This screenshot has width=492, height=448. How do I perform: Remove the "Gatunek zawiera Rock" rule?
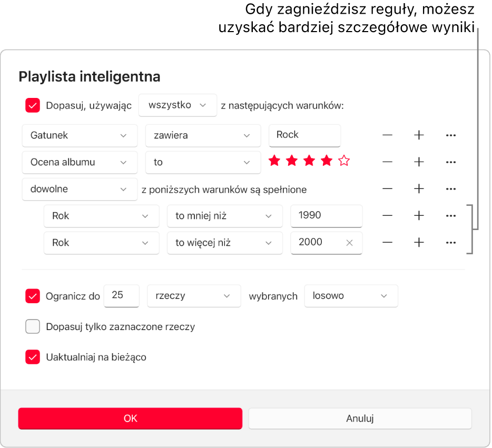(x=387, y=135)
